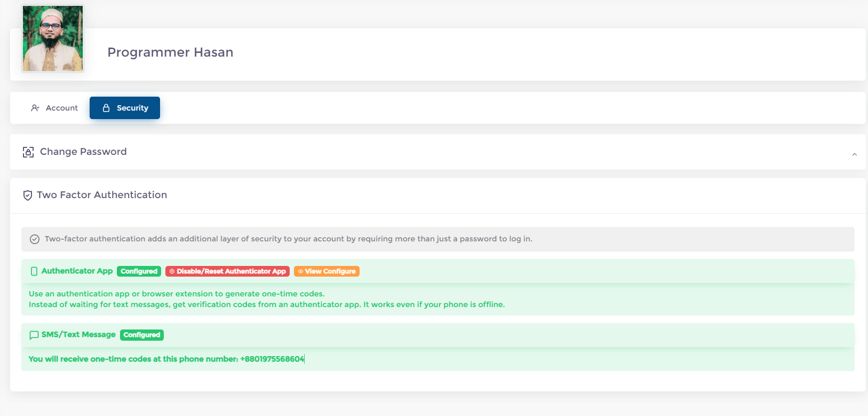Viewport: 868px width, 416px height.
Task: Click the Configured badge next to Authenticator App
Action: [x=139, y=271]
